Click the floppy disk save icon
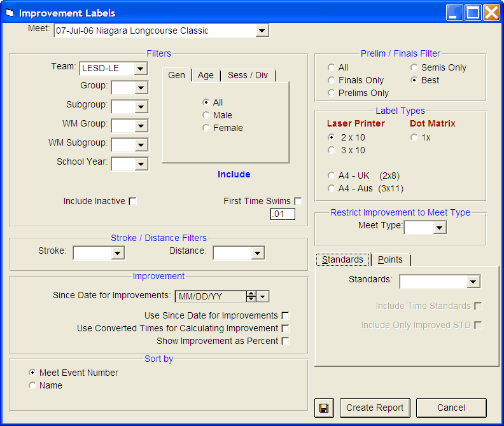Viewport: 504px width, 426px height. point(324,408)
